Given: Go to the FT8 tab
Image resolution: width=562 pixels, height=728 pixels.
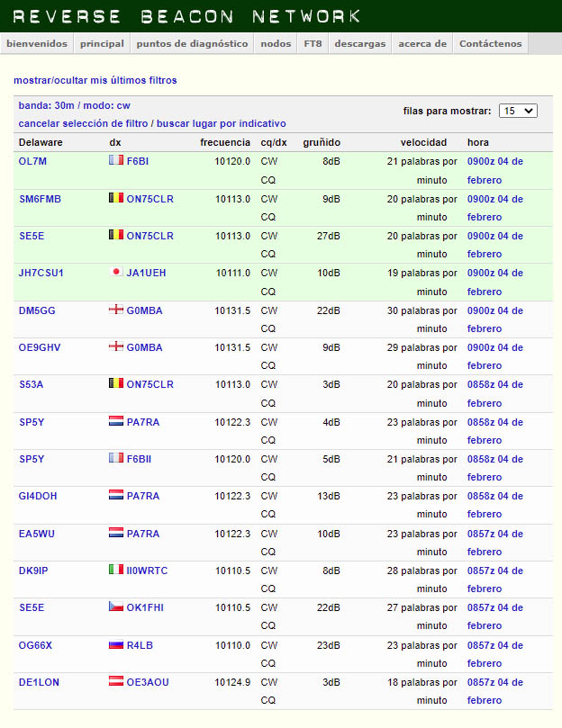Looking at the screenshot, I should coord(313,43).
